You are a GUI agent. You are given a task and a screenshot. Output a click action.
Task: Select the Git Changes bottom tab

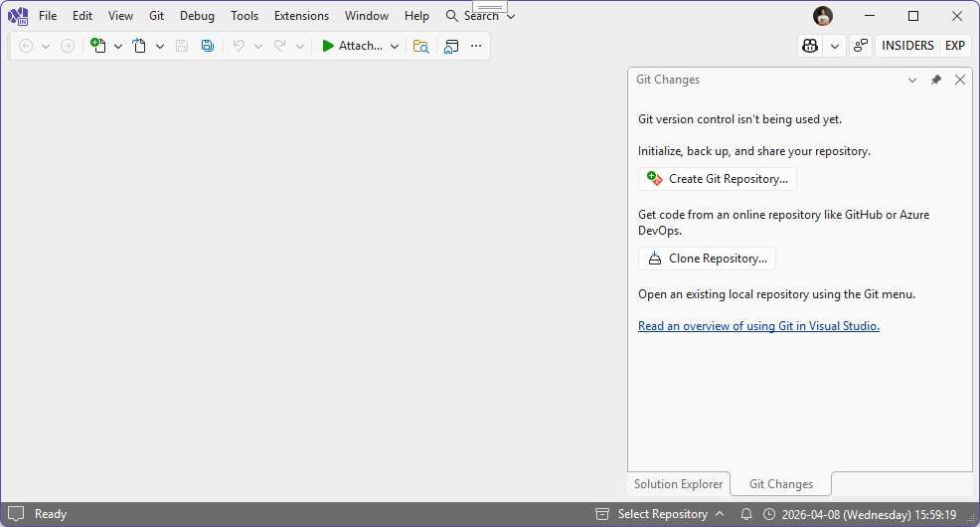tap(781, 484)
